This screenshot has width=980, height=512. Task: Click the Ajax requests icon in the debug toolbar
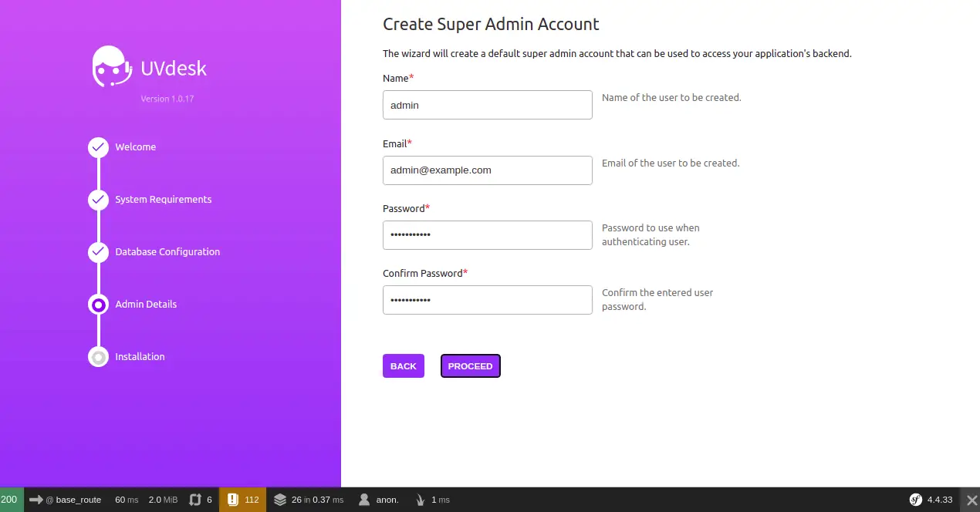pos(194,500)
